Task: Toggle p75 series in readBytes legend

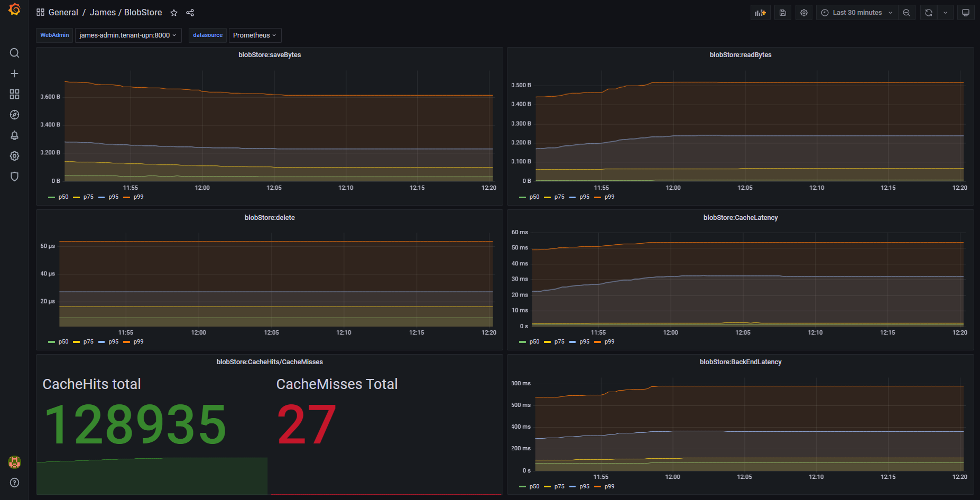Action: [559, 197]
